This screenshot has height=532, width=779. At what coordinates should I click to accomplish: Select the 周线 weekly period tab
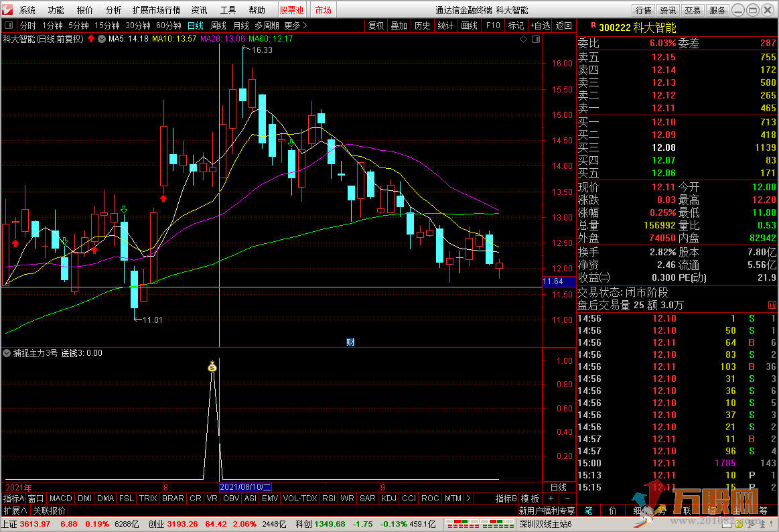point(218,25)
